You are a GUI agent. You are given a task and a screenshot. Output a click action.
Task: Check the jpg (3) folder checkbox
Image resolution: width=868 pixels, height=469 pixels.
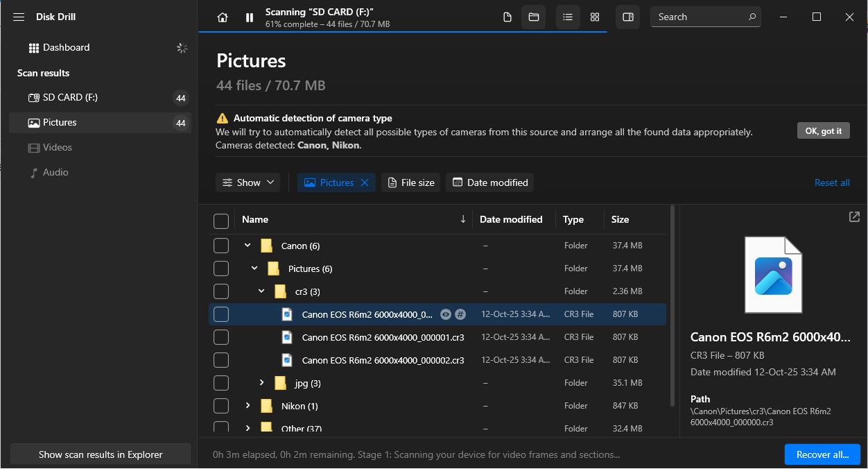[221, 383]
